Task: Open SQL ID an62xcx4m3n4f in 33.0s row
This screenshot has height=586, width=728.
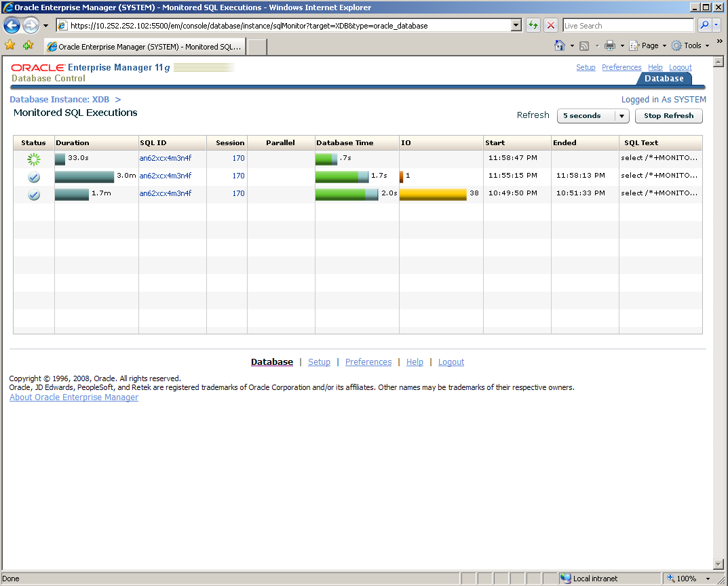Action: click(166, 158)
